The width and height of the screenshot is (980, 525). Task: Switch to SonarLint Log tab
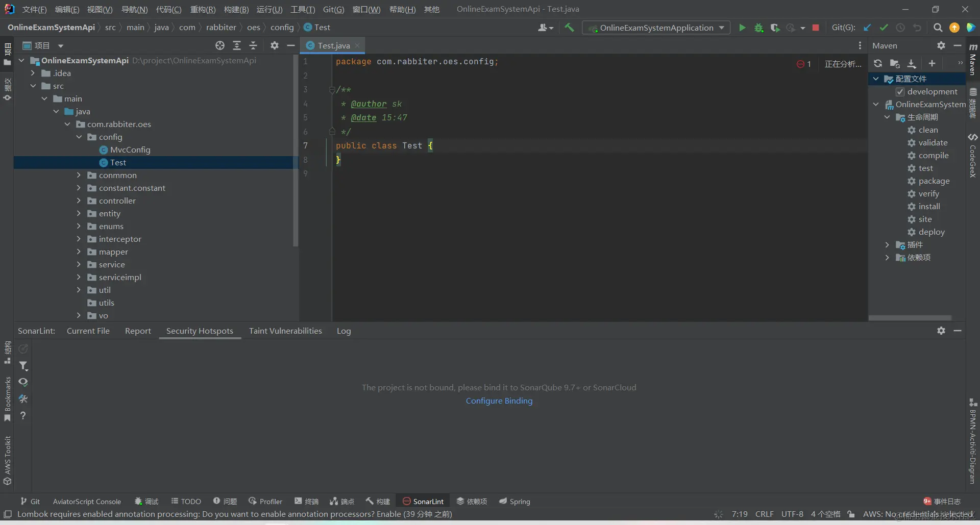click(344, 331)
